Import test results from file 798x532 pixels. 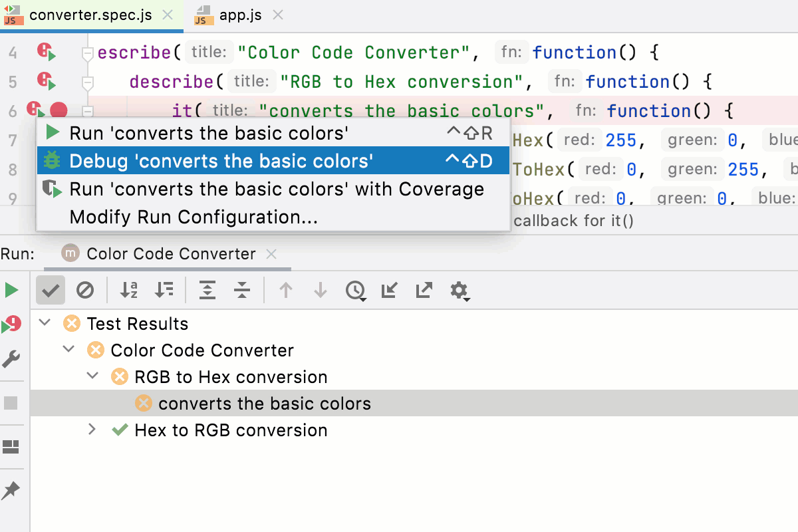click(389, 290)
